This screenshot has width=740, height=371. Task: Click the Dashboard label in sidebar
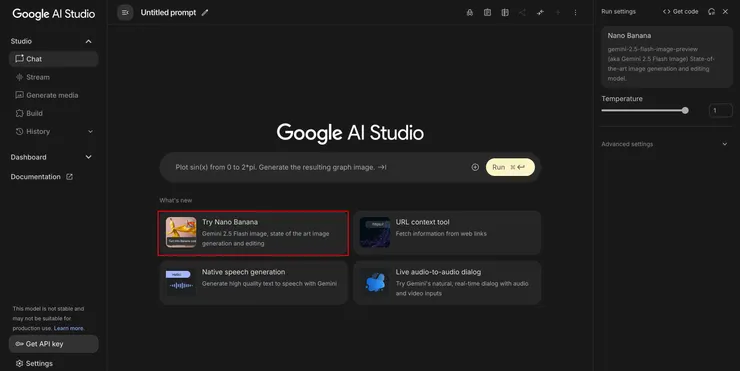28,157
